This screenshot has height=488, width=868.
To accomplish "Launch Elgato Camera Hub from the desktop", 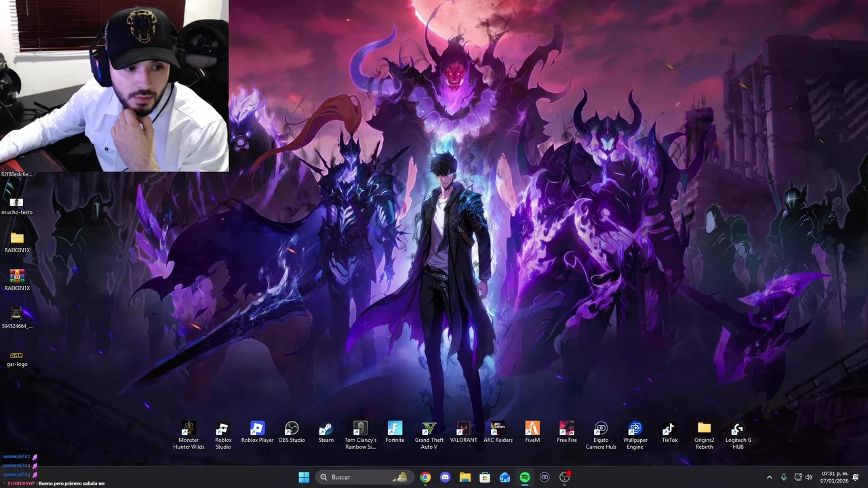I will tap(601, 434).
